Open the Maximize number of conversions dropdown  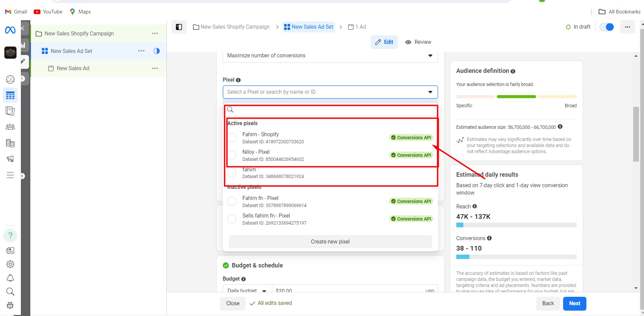pyautogui.click(x=330, y=56)
